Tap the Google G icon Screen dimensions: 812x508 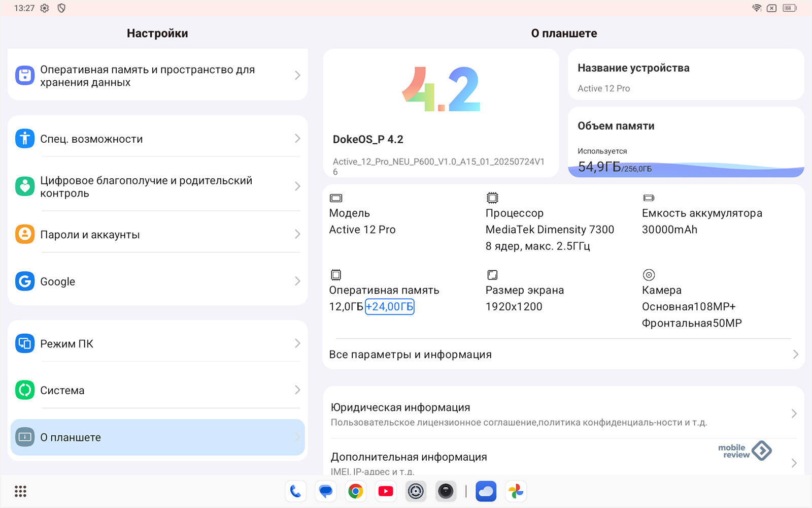(25, 281)
